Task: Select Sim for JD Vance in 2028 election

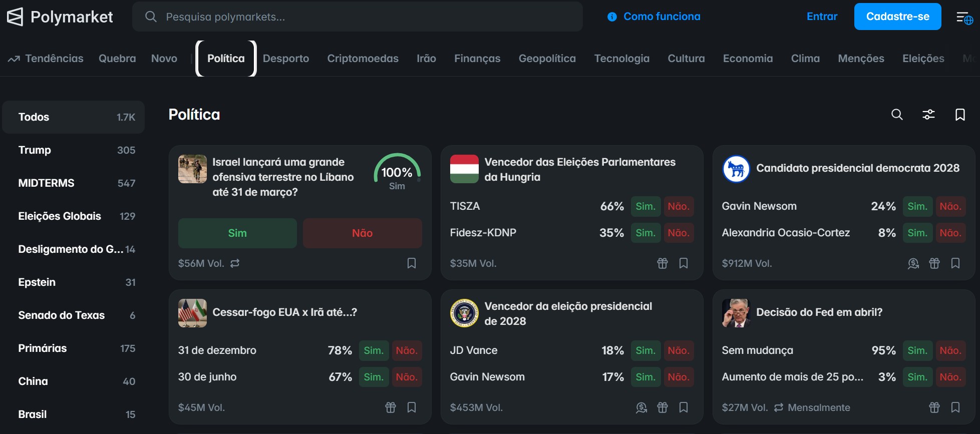Action: (645, 350)
